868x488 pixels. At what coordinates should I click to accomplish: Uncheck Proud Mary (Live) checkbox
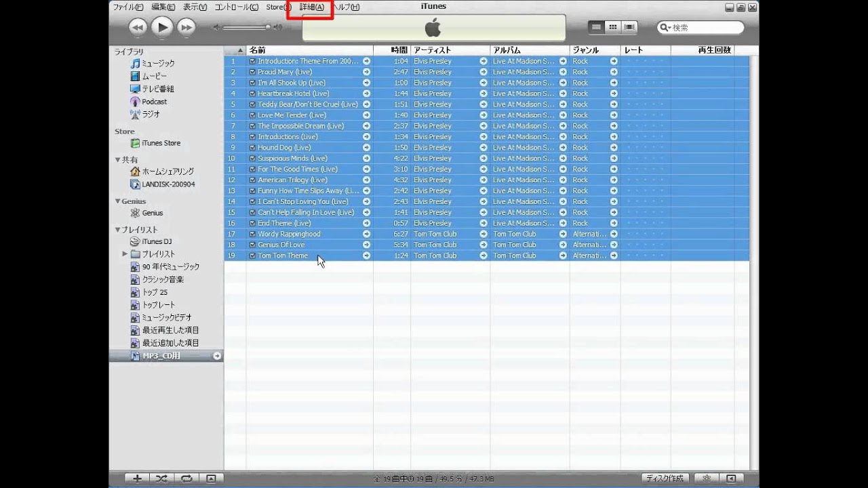coord(252,72)
